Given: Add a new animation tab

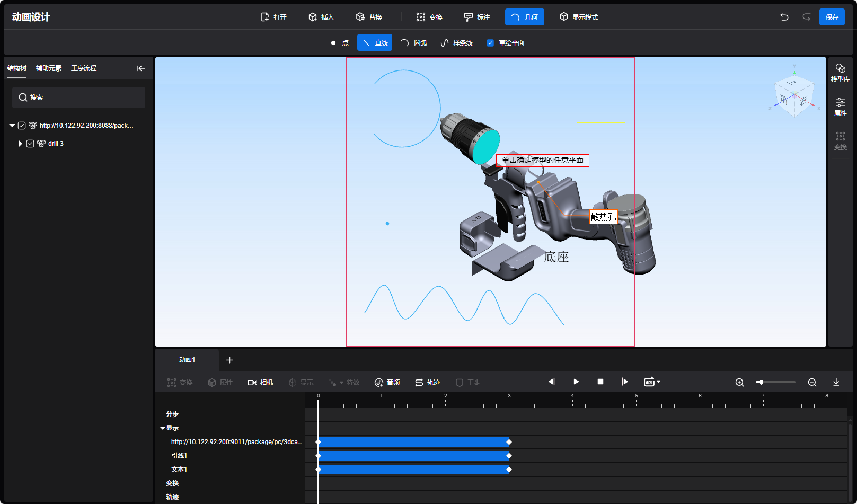Looking at the screenshot, I should coord(229,360).
